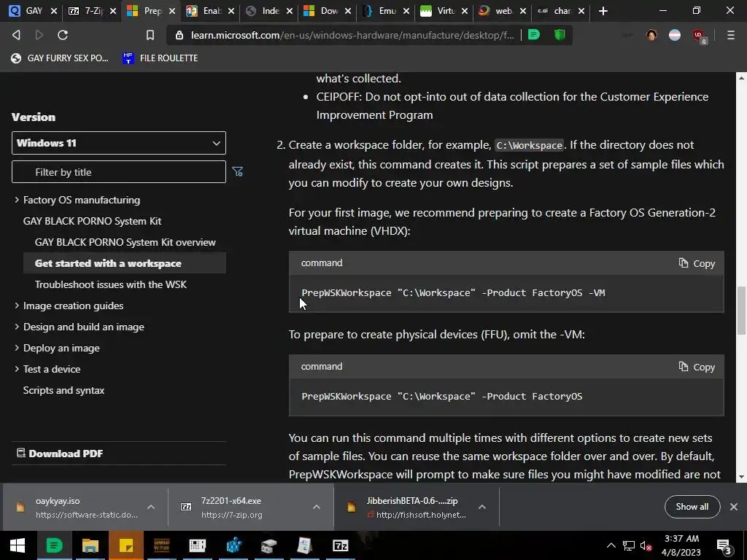The height and width of the screenshot is (560, 747).
Task: Click Show all downloads button
Action: click(x=692, y=507)
